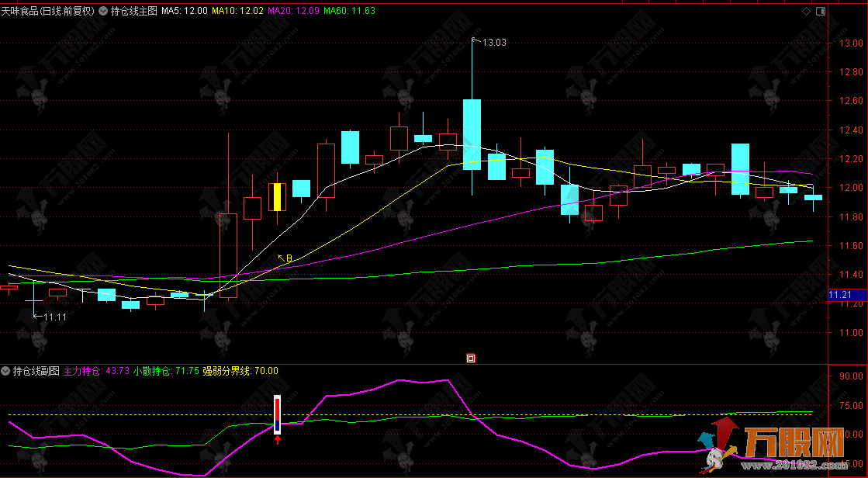Screen dimensions: 868x478
Task: Click the red up arrow in sub-chart
Action: (x=278, y=440)
